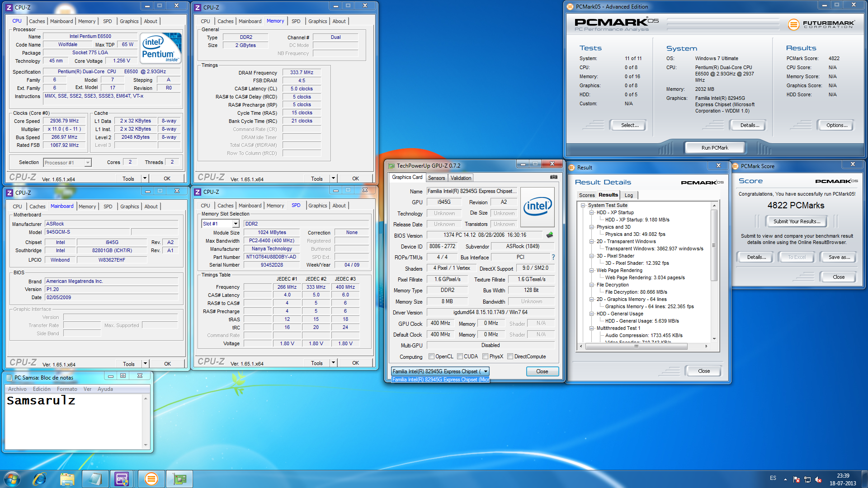Viewport: 868px width, 488px height.
Task: Open the Caches tab in CPU-Z CPU window
Action: pos(37,21)
